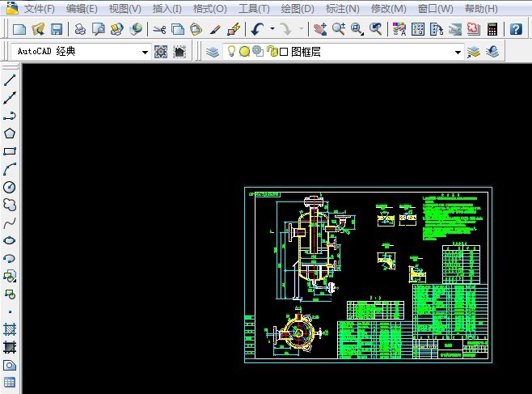Screen dimensions: 532x394
Task: Select the Ellipse tool
Action: (10, 240)
